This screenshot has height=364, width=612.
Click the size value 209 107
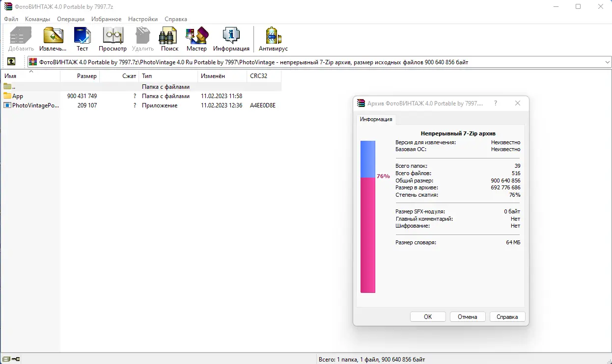(x=87, y=105)
